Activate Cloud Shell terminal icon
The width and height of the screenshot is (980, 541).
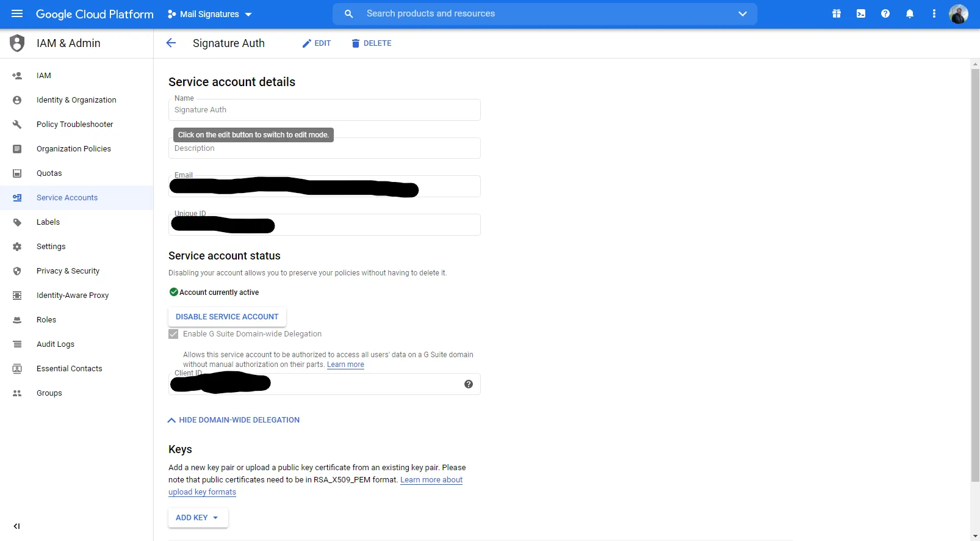(861, 13)
